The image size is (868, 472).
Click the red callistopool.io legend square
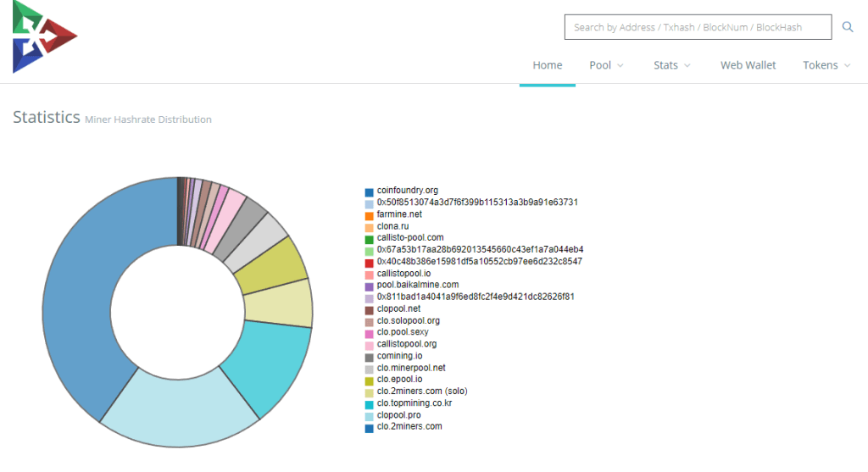370,275
